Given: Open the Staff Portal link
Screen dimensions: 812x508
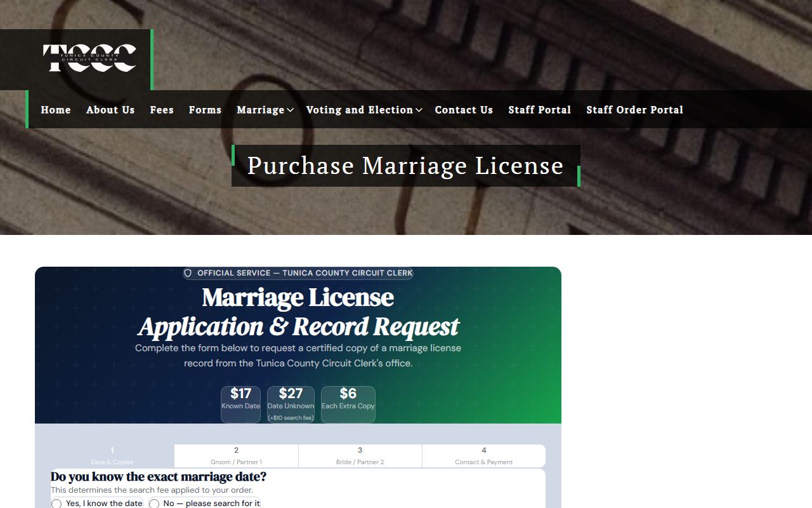Looking at the screenshot, I should pos(540,110).
